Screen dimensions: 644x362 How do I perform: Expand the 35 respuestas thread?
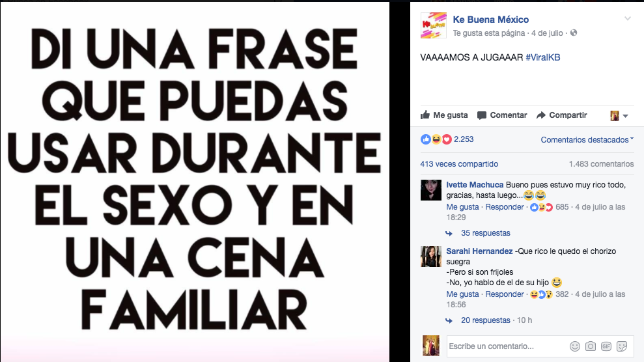click(x=486, y=233)
